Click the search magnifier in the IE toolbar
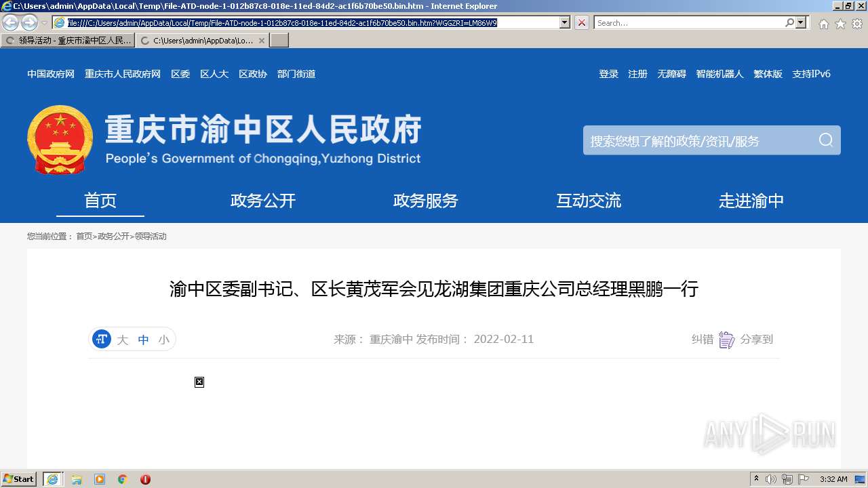Image resolution: width=868 pixels, height=488 pixels. point(789,22)
